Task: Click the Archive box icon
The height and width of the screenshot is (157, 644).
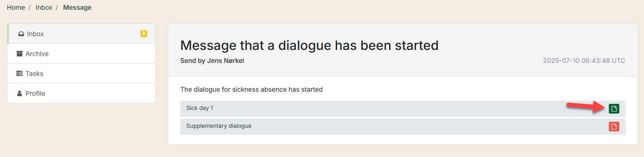Action: (x=19, y=54)
